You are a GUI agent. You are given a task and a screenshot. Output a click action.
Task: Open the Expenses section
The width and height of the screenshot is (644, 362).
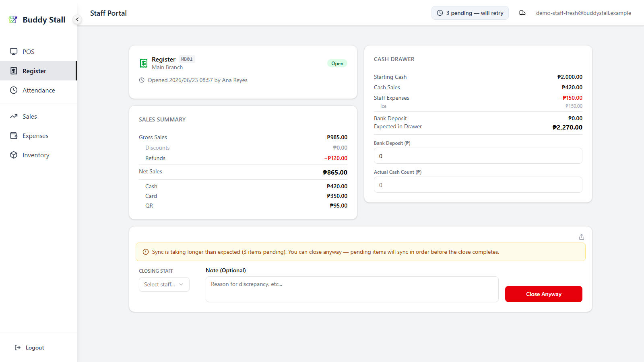coord(39,136)
